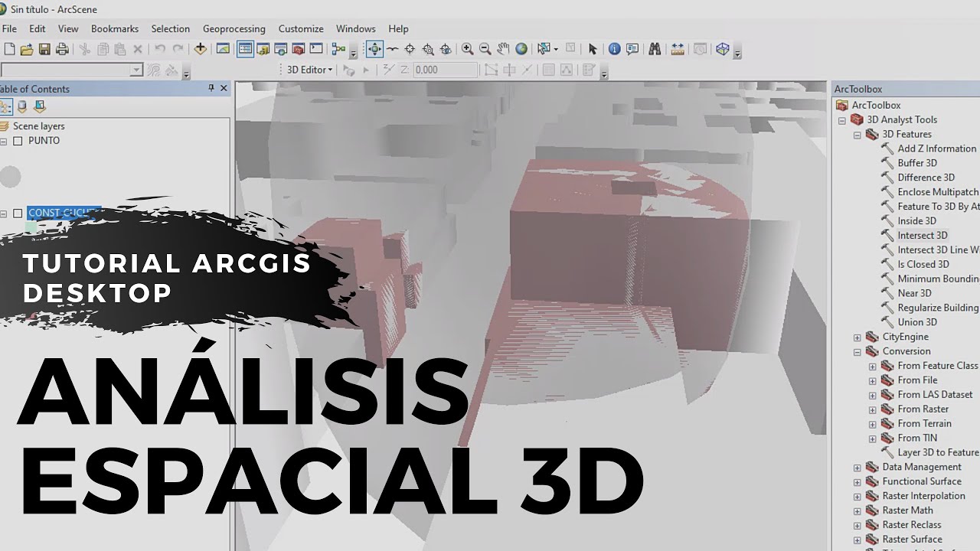Viewport: 980px width, 551px height.
Task: Open the Geoprocessing menu
Action: click(x=234, y=28)
